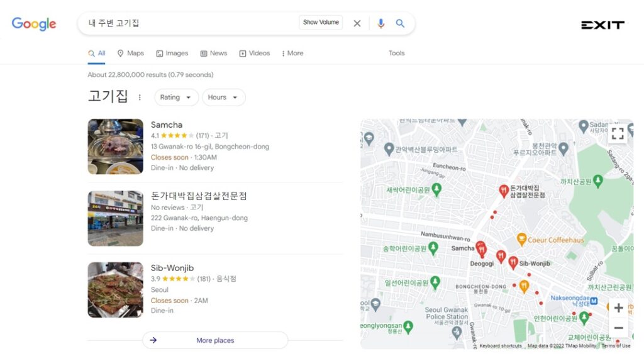Click Keyboard shortcuts on the map

[x=500, y=346]
